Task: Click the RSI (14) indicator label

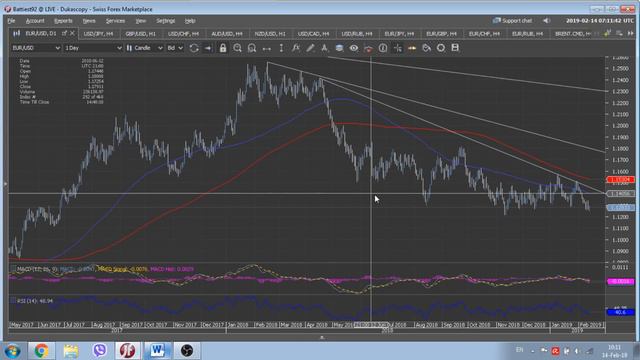Action: 35,301
